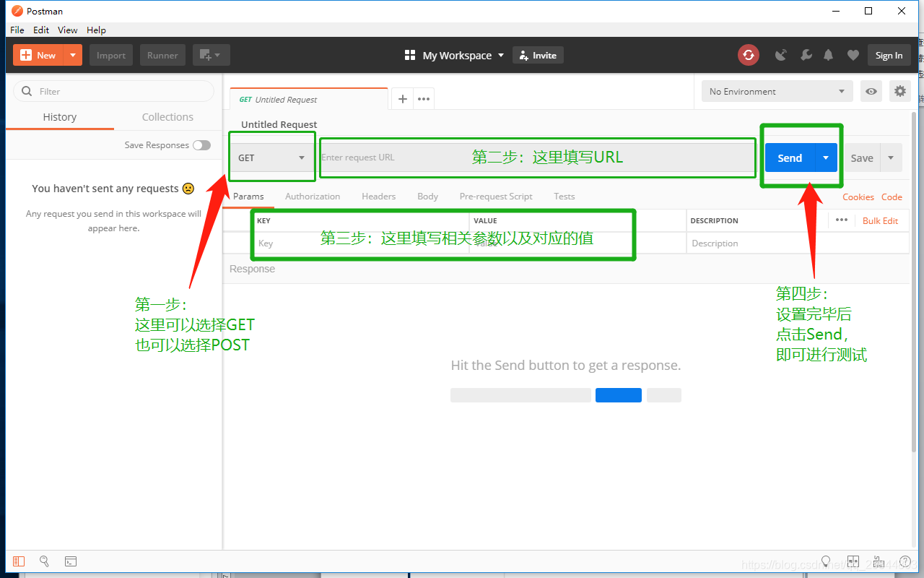Screen dimensions: 924x578
Task: Open the View menu
Action: tap(68, 30)
